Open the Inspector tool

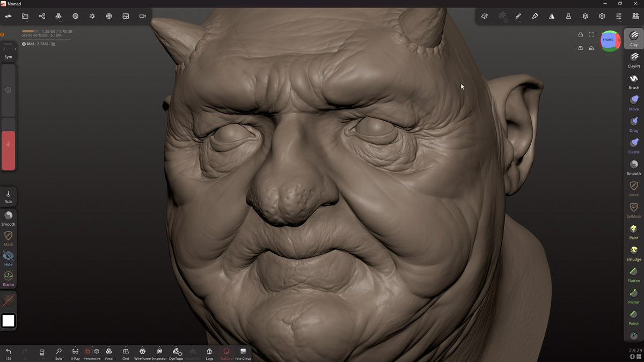(x=159, y=353)
